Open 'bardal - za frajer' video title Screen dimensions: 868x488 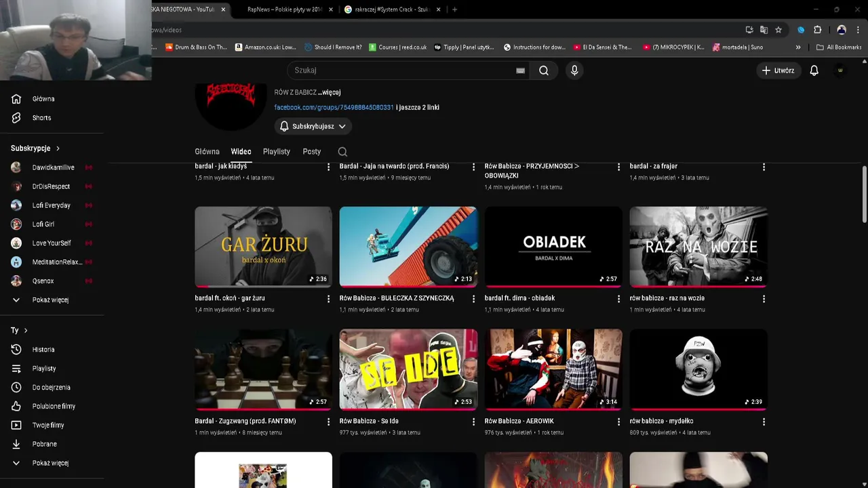(x=654, y=166)
